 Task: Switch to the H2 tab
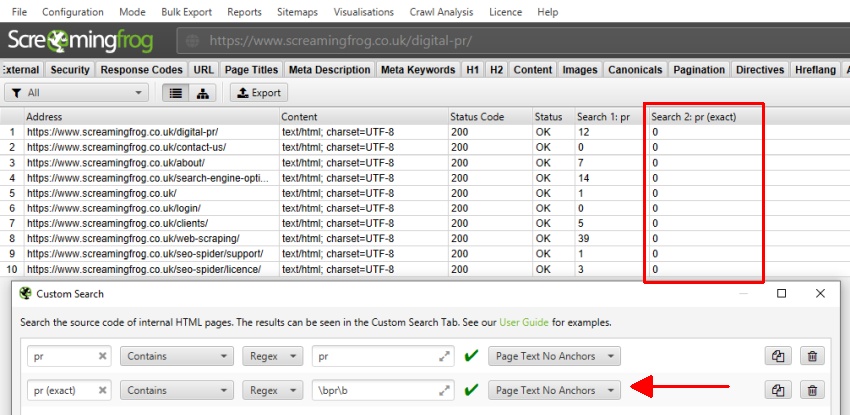click(x=497, y=70)
